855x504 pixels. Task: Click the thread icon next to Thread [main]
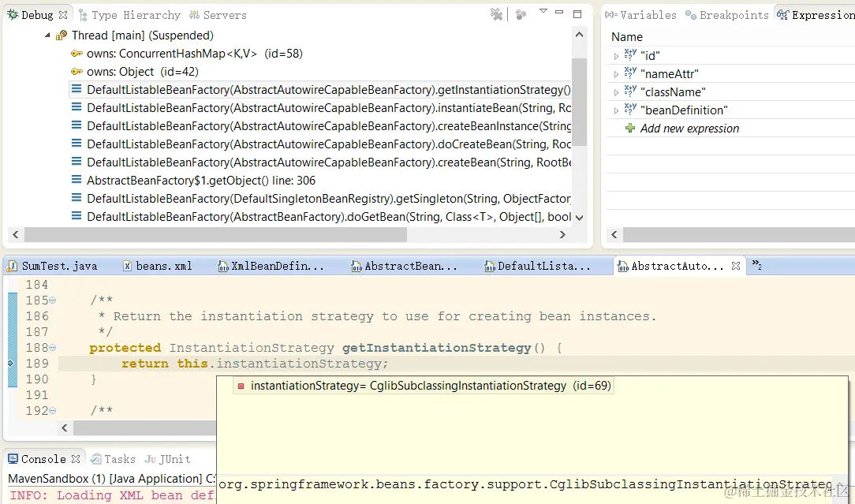62,35
